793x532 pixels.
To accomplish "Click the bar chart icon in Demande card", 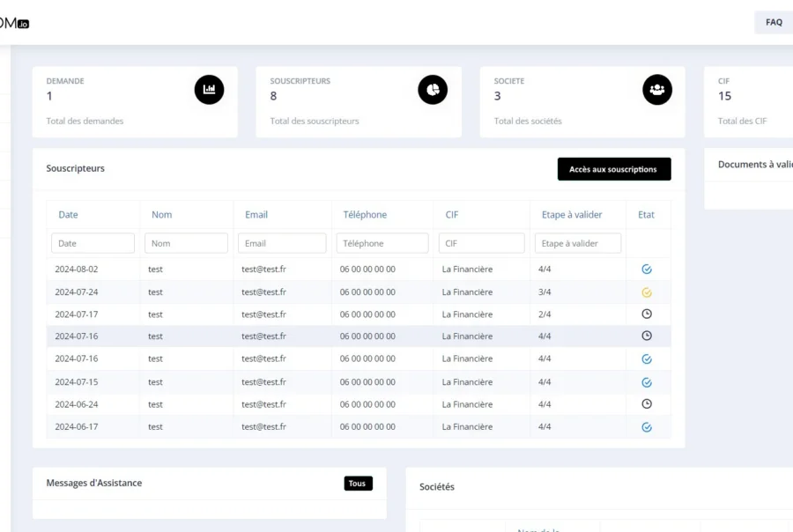I will [209, 89].
